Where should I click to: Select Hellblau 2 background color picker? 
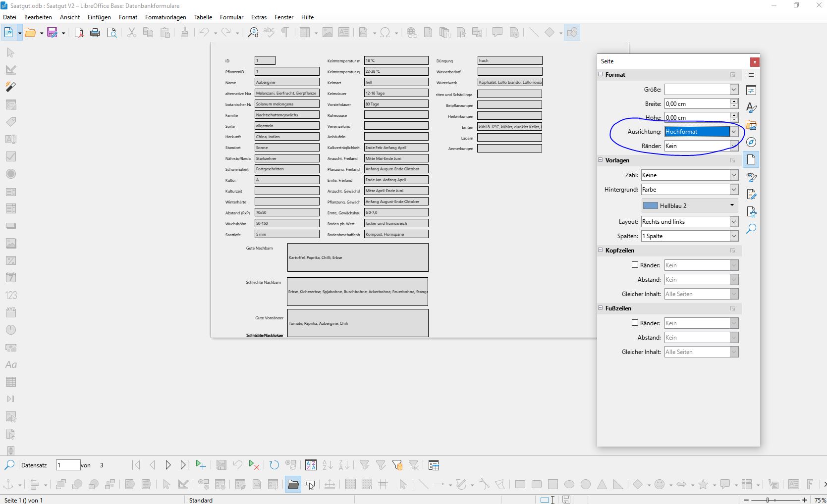pos(689,205)
